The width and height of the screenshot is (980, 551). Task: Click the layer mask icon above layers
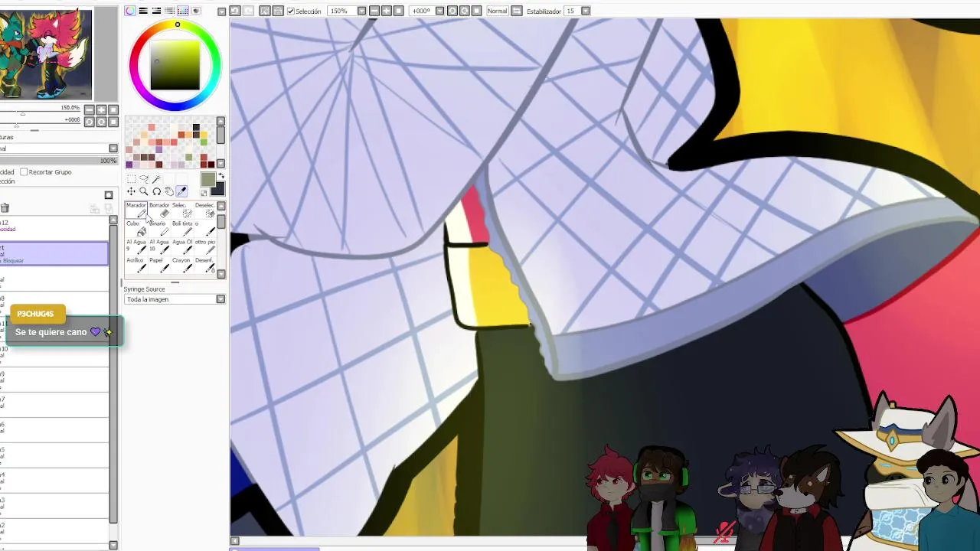[x=109, y=195]
